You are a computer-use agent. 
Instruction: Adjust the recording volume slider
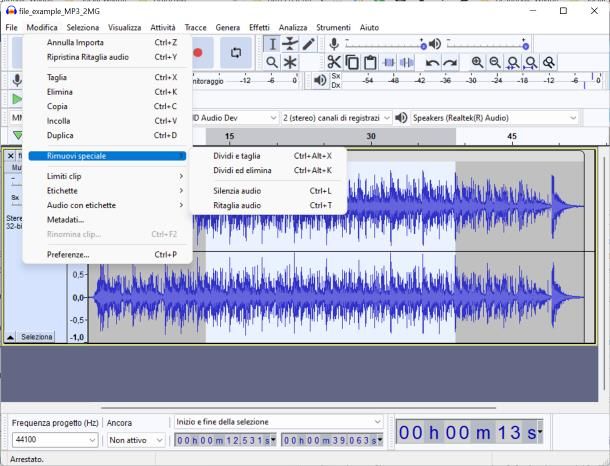[x=385, y=44]
